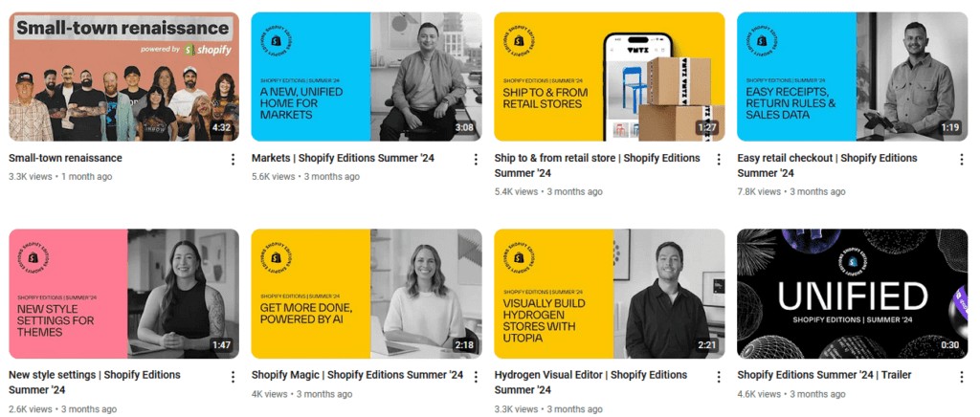Play the Small-town renaissance thumbnail
The image size is (980, 417).
tap(123, 77)
